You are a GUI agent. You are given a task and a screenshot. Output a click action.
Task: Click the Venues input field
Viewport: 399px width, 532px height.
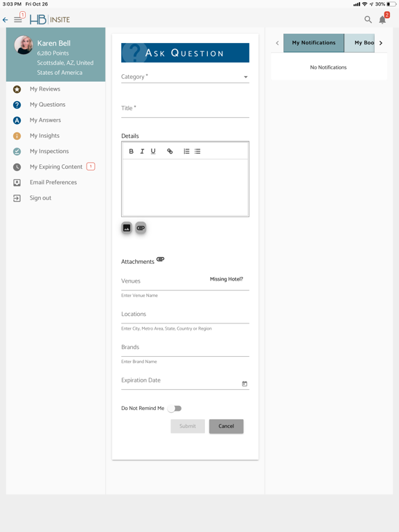tap(185, 282)
